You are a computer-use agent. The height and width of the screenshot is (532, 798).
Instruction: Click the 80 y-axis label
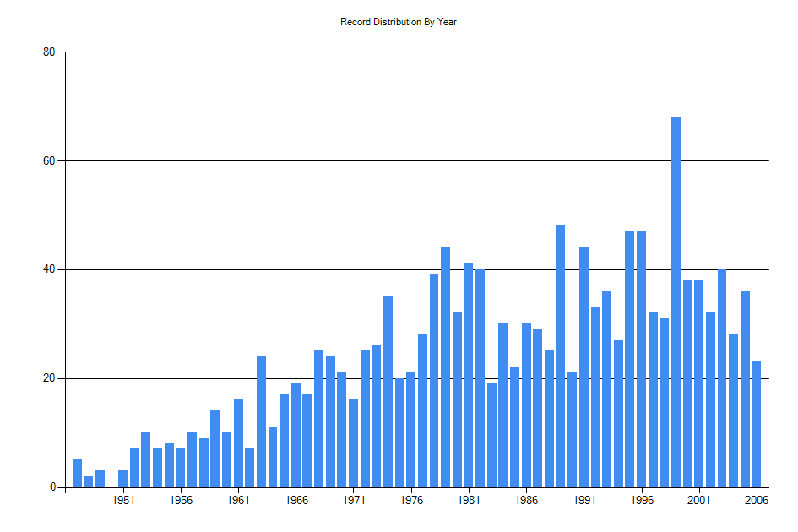[49, 52]
